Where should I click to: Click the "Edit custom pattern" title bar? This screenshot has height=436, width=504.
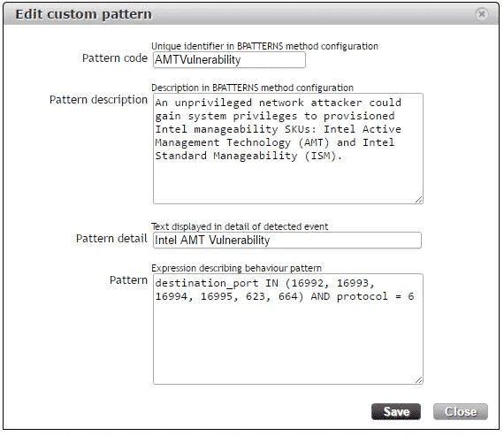tap(251, 14)
